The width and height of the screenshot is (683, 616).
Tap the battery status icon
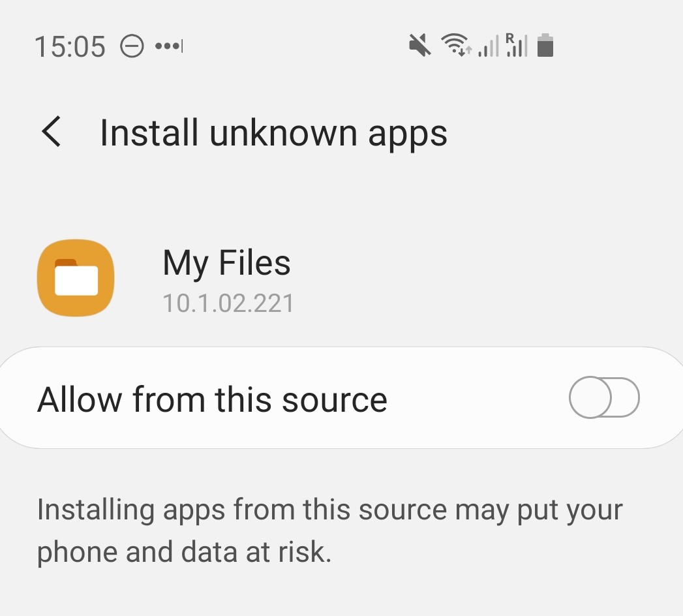pos(545,46)
